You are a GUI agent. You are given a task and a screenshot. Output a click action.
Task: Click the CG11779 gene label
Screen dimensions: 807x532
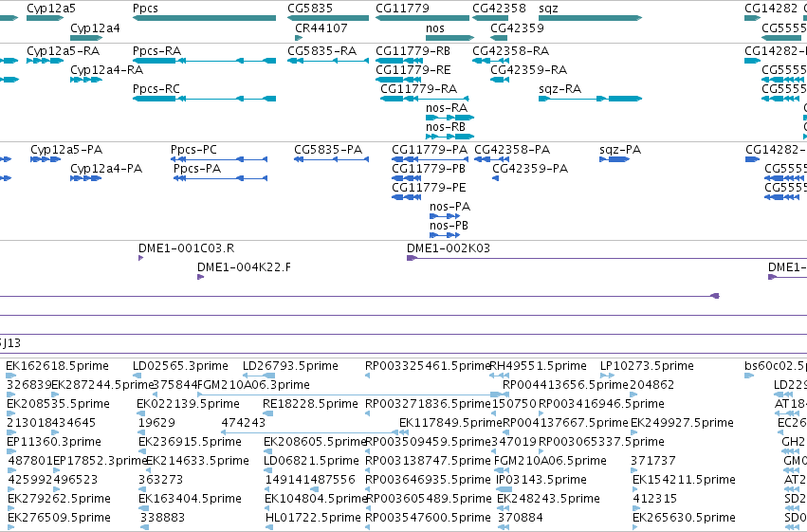coord(402,9)
